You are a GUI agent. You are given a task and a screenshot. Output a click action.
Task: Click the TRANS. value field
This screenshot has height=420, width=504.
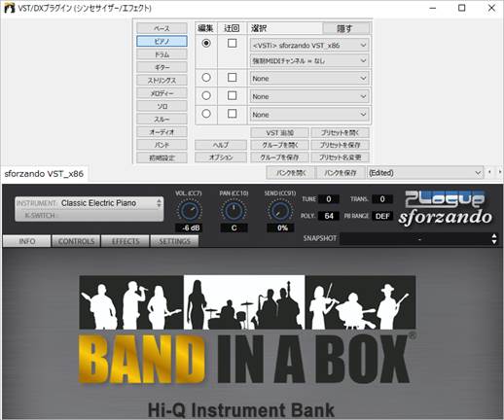tap(382, 199)
